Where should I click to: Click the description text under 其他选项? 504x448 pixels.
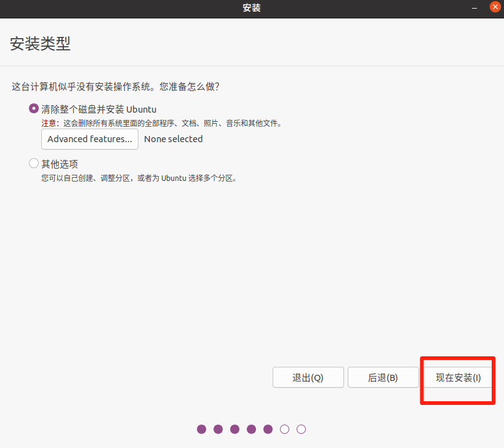[x=139, y=178]
